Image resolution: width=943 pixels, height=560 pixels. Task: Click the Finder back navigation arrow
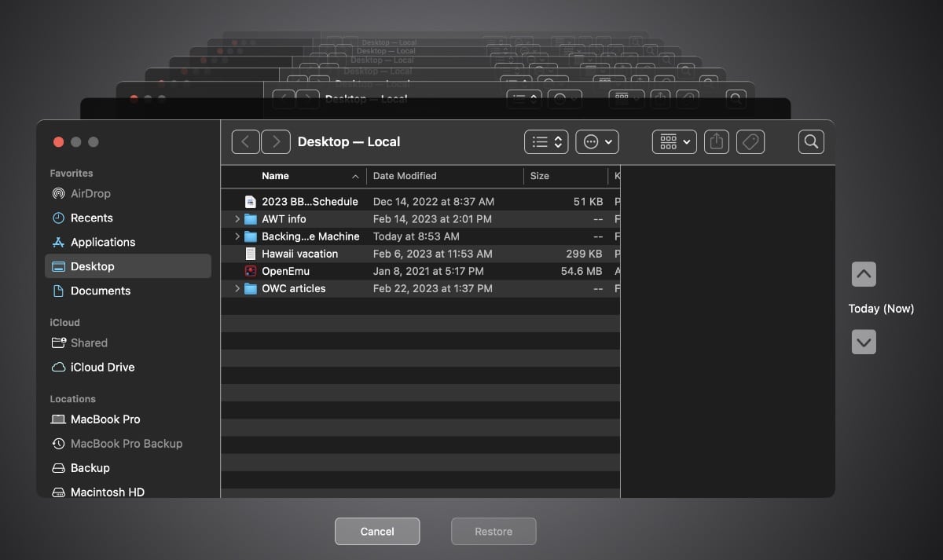click(x=246, y=142)
